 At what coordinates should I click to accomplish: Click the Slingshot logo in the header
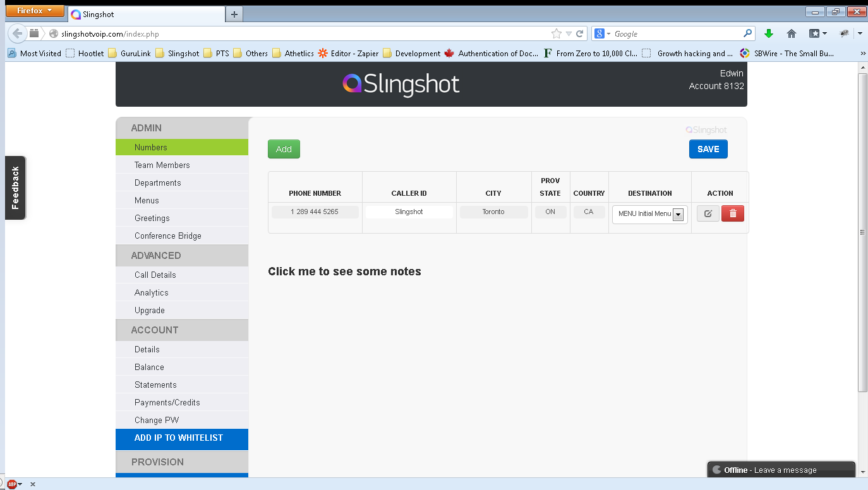(401, 83)
